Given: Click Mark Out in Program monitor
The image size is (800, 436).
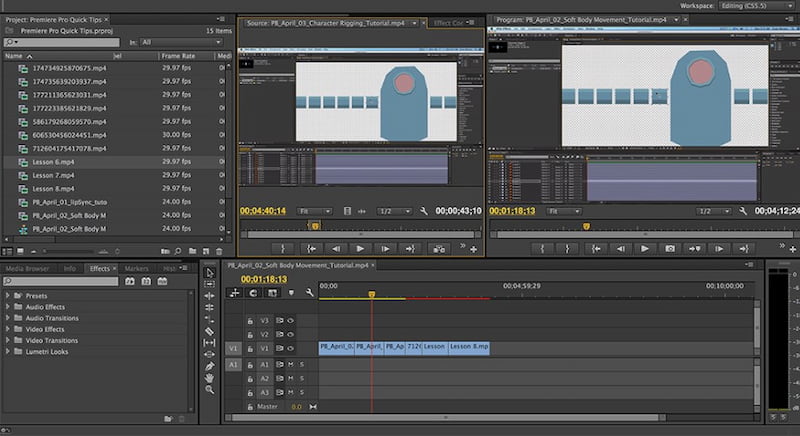Looking at the screenshot, I should coord(567,248).
